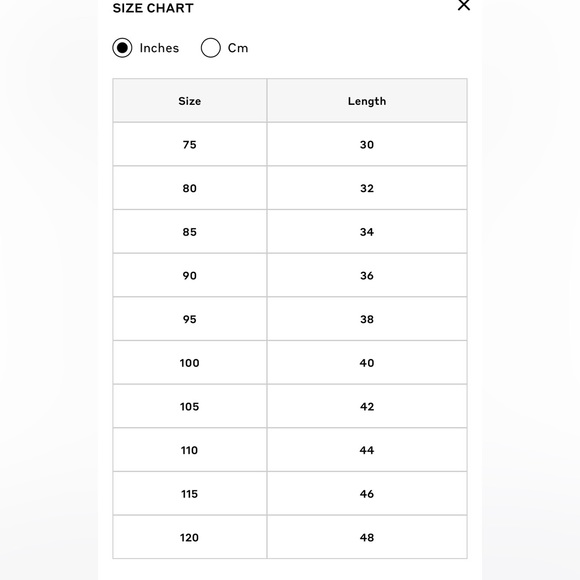
Task: Click the Inches label text
Action: 159,48
